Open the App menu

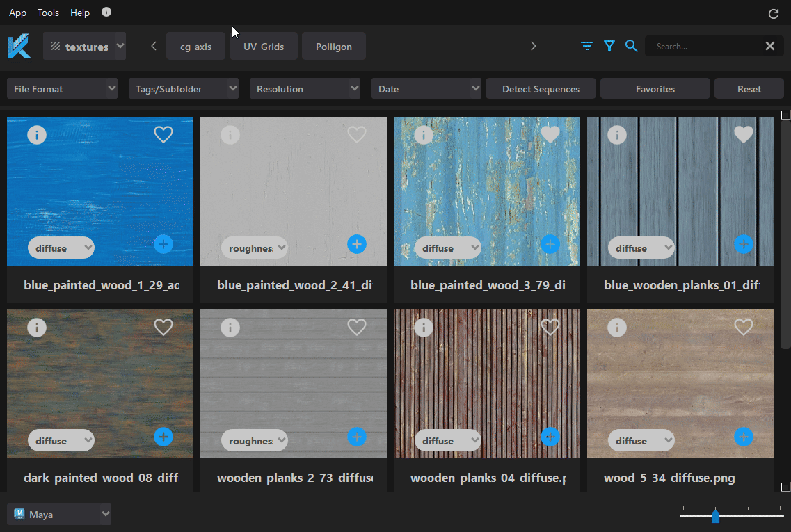(17, 13)
